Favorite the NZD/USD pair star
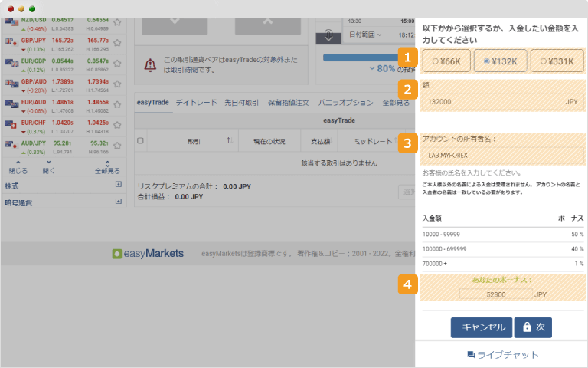The height and width of the screenshot is (368, 588). pos(117,22)
